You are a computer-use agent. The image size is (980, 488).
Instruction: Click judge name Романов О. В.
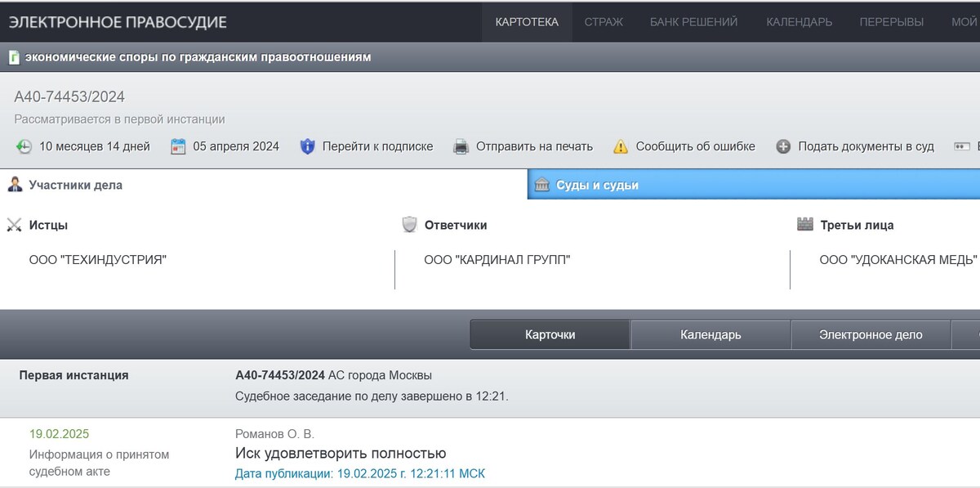[x=274, y=434]
